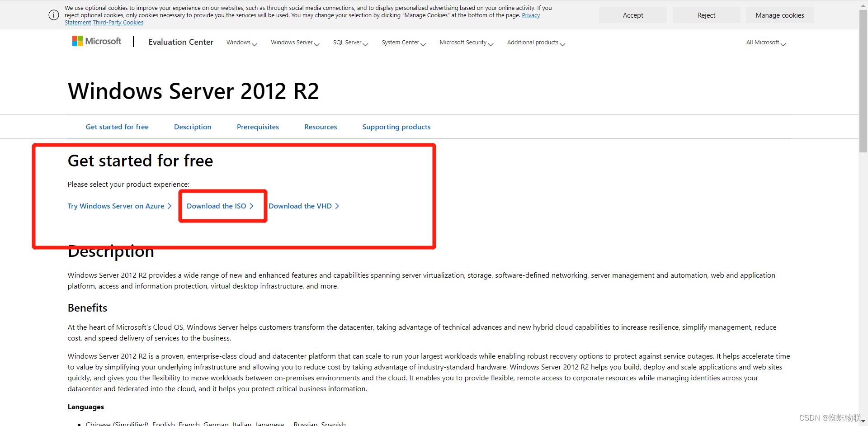868x426 pixels.
Task: Click the Microsoft logo
Action: (x=97, y=41)
